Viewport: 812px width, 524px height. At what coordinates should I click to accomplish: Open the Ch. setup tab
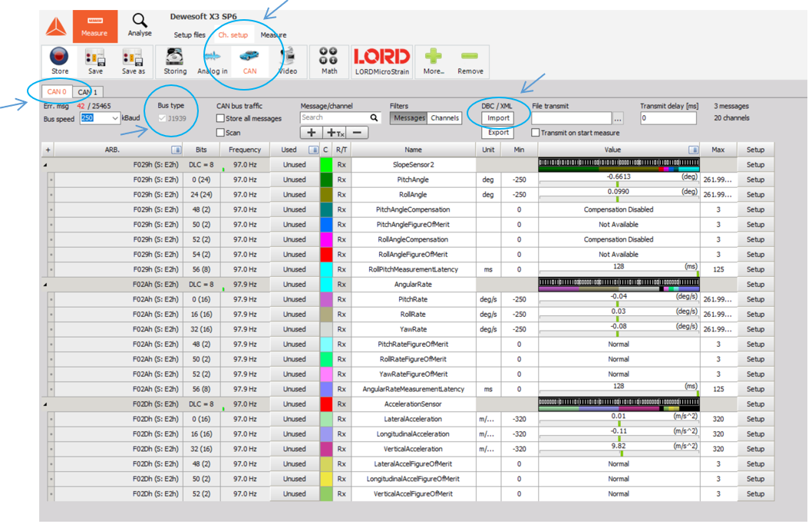click(233, 35)
